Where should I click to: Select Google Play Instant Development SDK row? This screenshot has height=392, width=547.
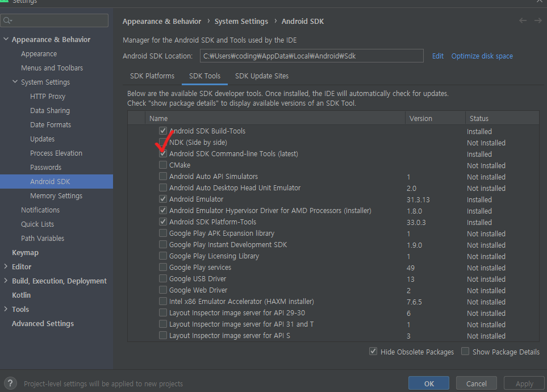[x=333, y=245]
